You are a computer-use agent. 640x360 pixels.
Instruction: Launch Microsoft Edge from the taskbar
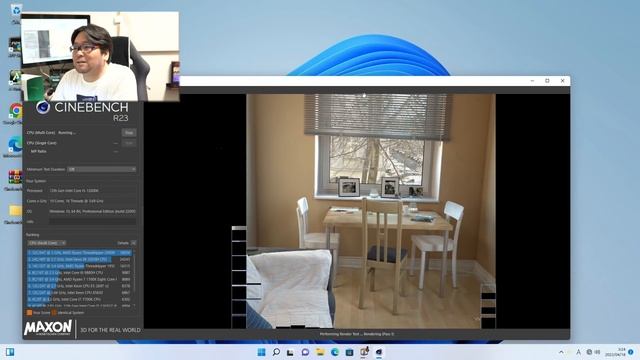click(335, 352)
